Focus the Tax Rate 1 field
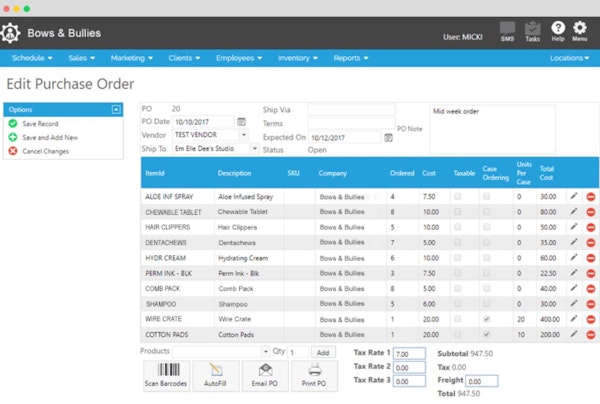This screenshot has height=404, width=600. tap(409, 354)
